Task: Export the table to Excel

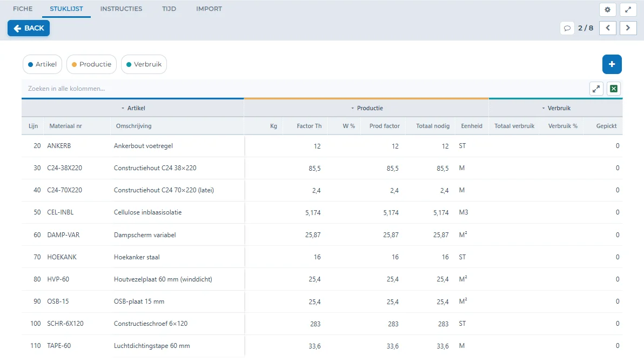Action: click(x=614, y=89)
